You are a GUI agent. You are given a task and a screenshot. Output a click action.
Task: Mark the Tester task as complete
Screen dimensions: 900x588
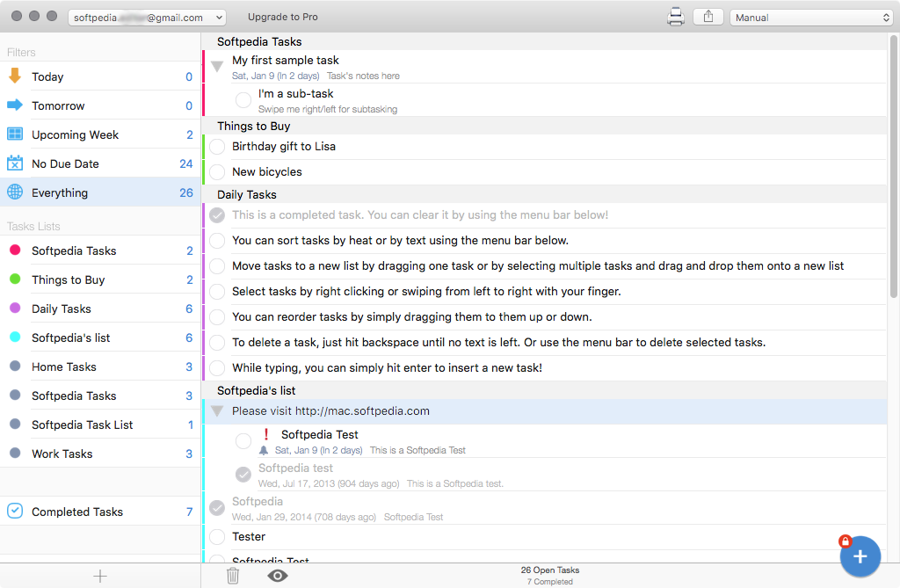(x=217, y=537)
